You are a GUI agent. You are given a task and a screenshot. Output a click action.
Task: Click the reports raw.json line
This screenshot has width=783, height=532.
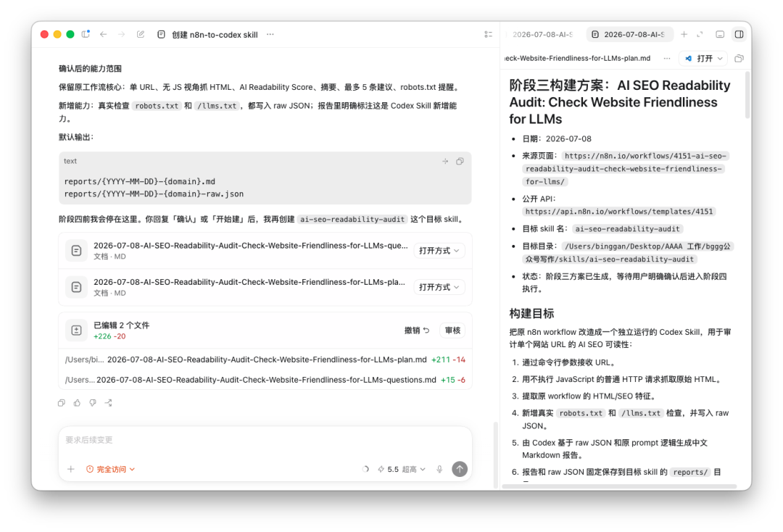click(x=154, y=194)
